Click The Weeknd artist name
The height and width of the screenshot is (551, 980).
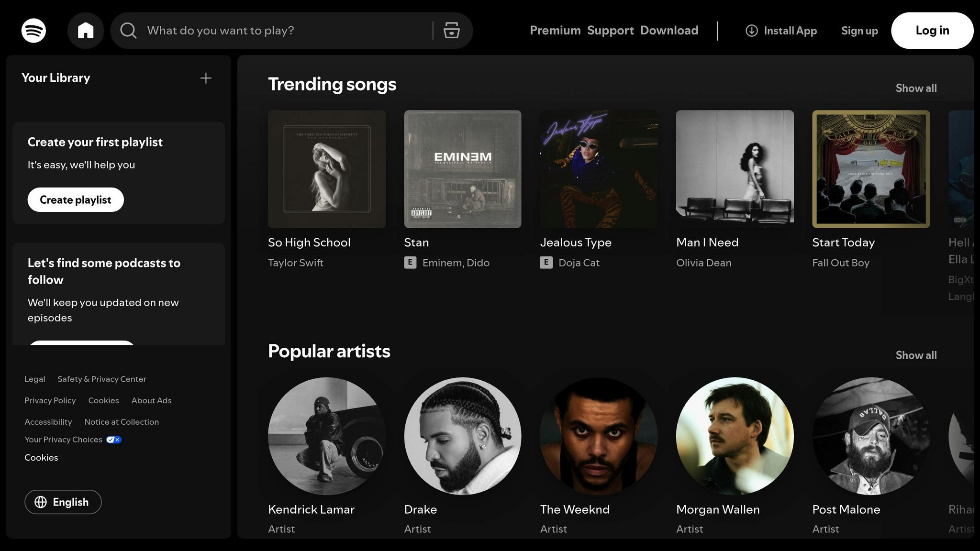point(575,509)
